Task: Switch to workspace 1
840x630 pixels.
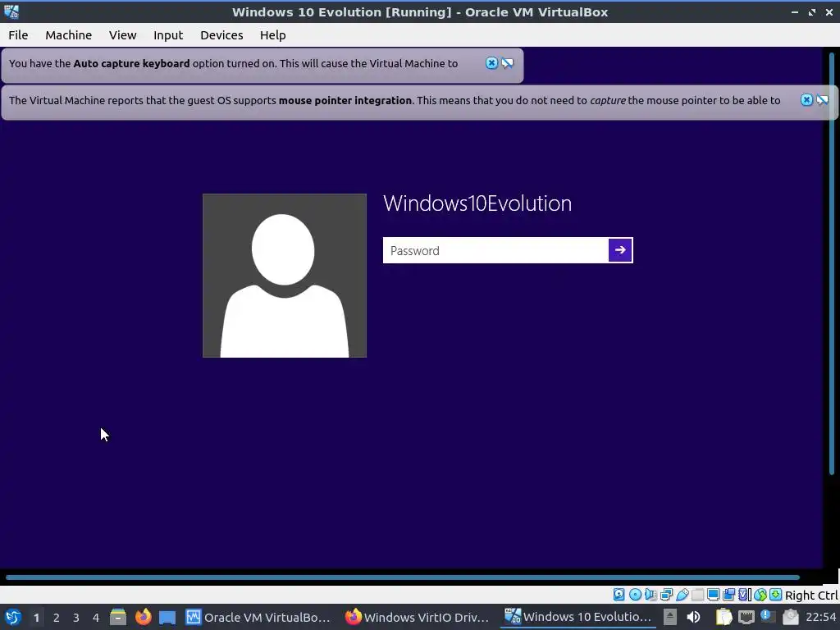Action: 36,617
